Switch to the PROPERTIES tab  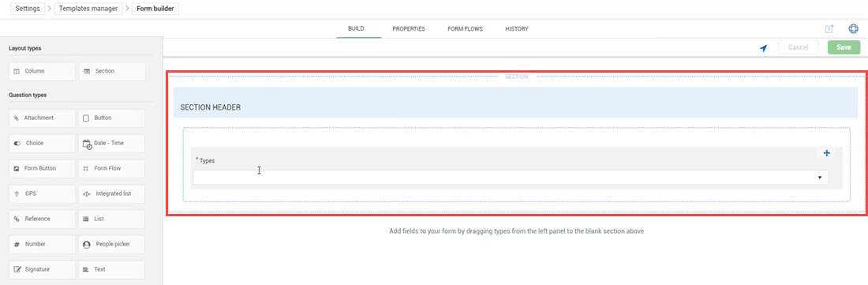[409, 28]
